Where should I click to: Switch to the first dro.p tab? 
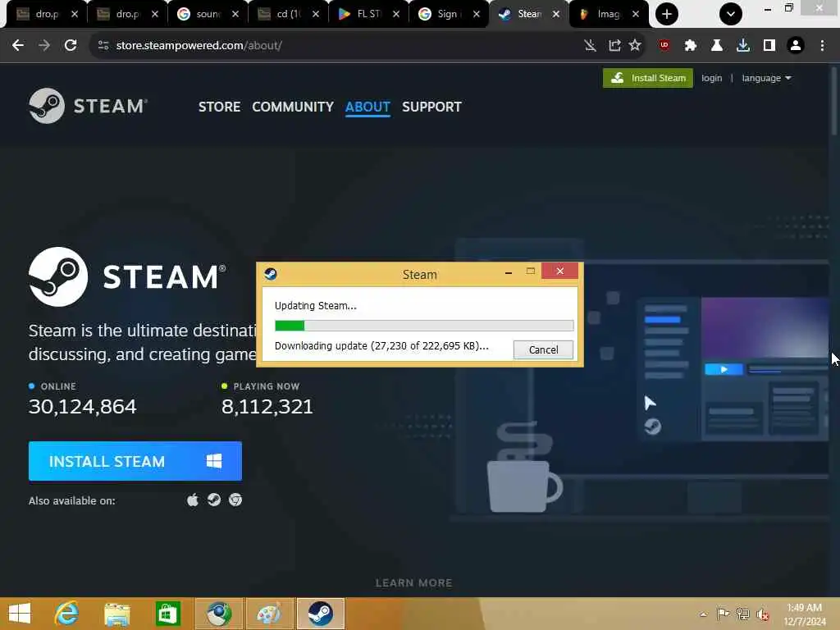(47, 14)
